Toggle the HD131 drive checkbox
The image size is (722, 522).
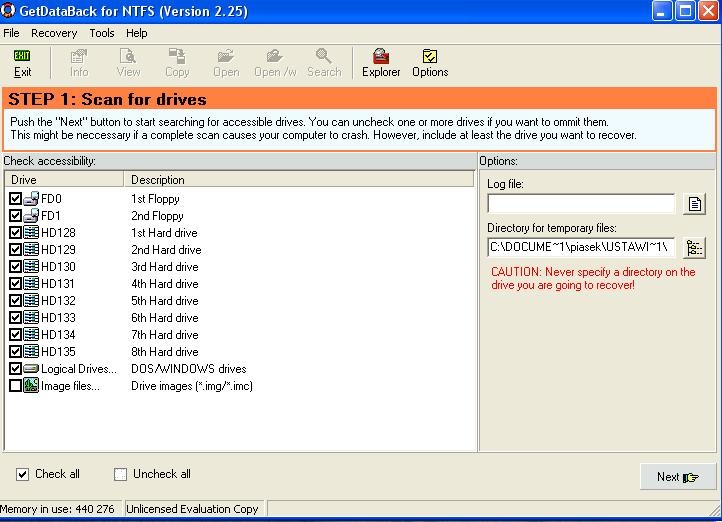(15, 284)
